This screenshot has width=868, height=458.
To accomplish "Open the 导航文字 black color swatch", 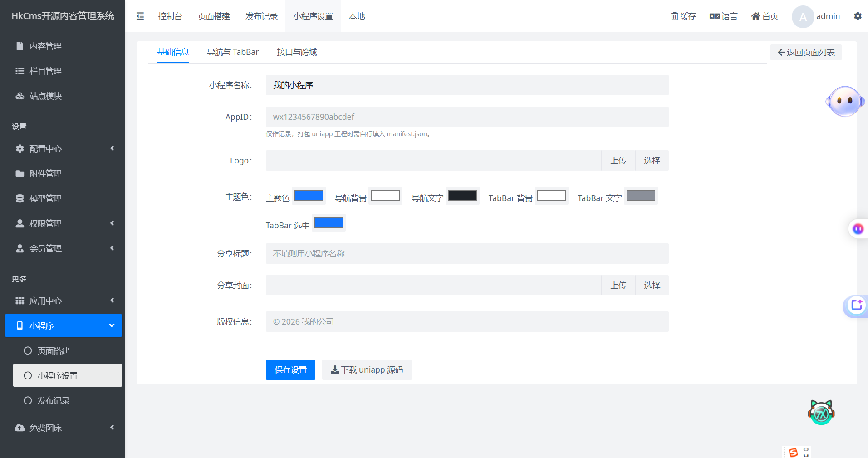I will [x=462, y=196].
